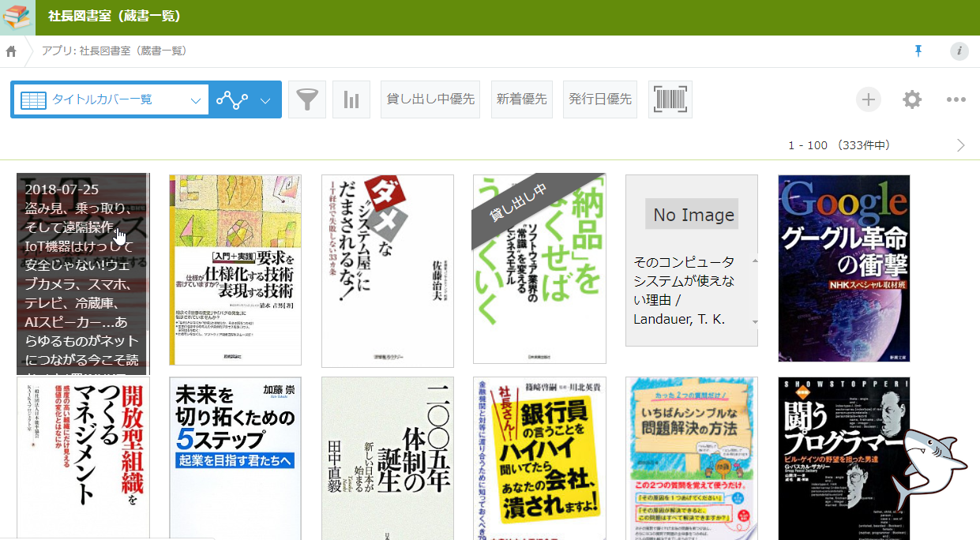Open the タイトルカバー一覧 view dropdown
The image size is (980, 540).
point(110,100)
